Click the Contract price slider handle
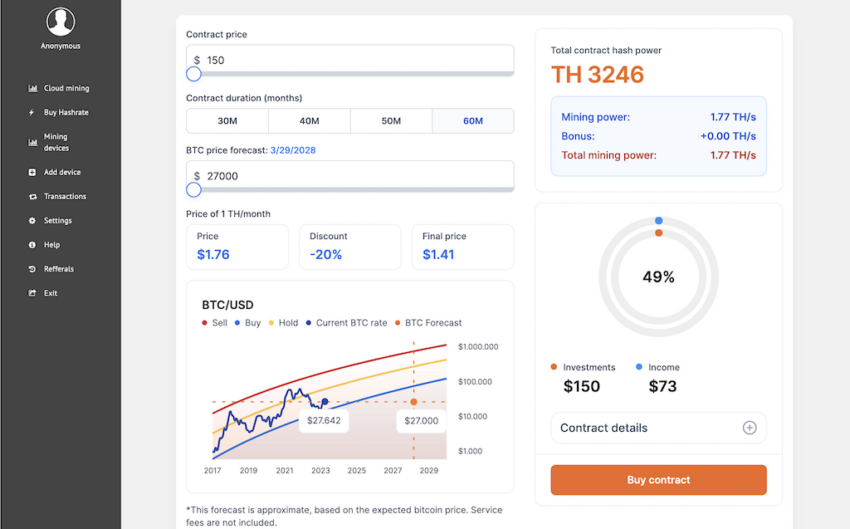This screenshot has width=850, height=529. 194,74
